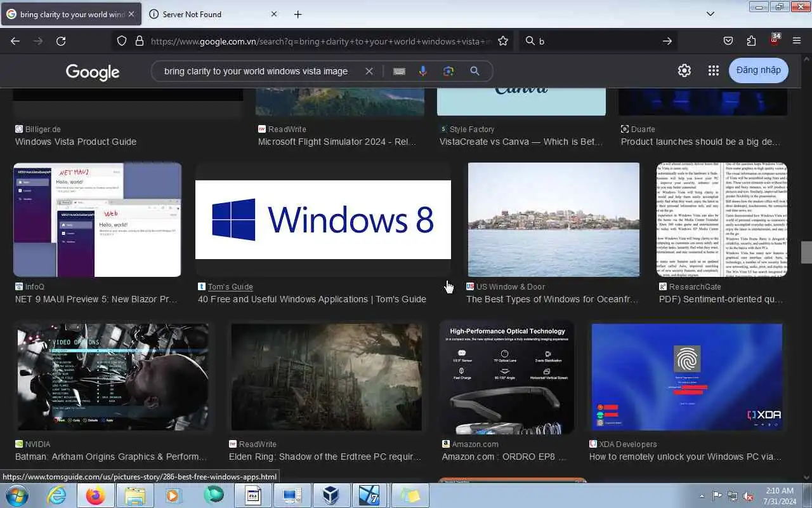Open a new browser tab
The image size is (812, 508).
(298, 14)
